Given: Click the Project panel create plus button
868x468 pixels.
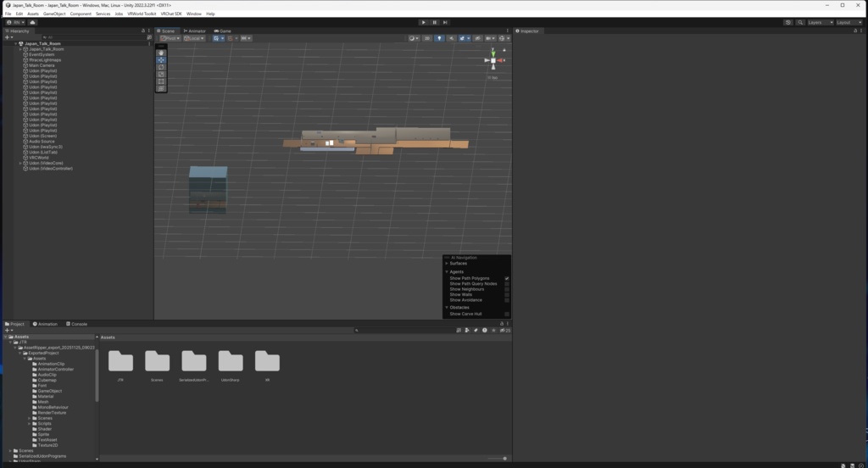Looking at the screenshot, I should (x=8, y=330).
